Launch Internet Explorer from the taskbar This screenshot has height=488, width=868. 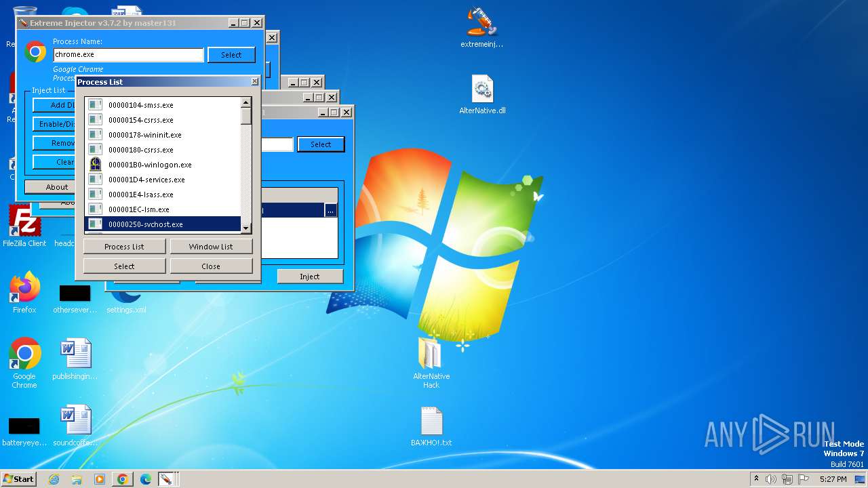click(x=54, y=479)
